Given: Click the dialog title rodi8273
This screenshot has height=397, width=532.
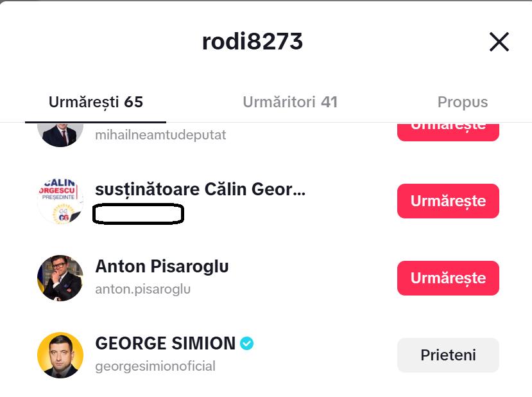Looking at the screenshot, I should tap(252, 41).
